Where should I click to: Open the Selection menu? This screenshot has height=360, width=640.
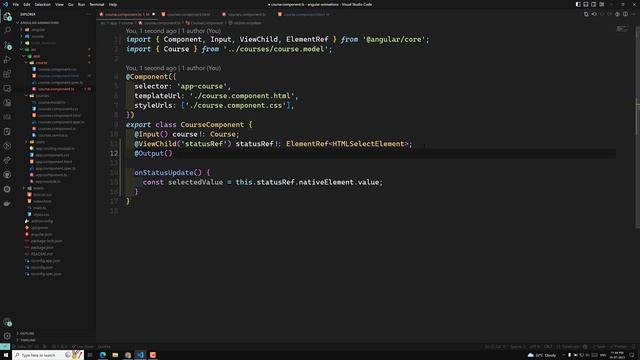tap(42, 4)
